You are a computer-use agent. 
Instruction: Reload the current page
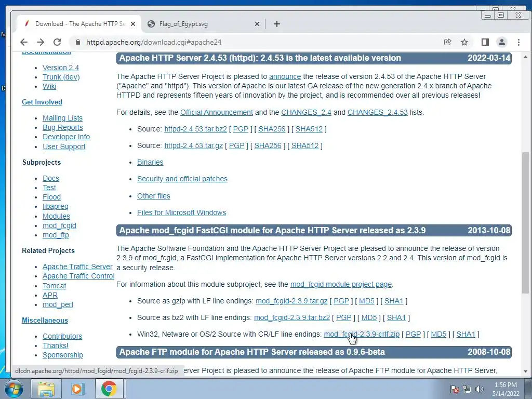(57, 42)
